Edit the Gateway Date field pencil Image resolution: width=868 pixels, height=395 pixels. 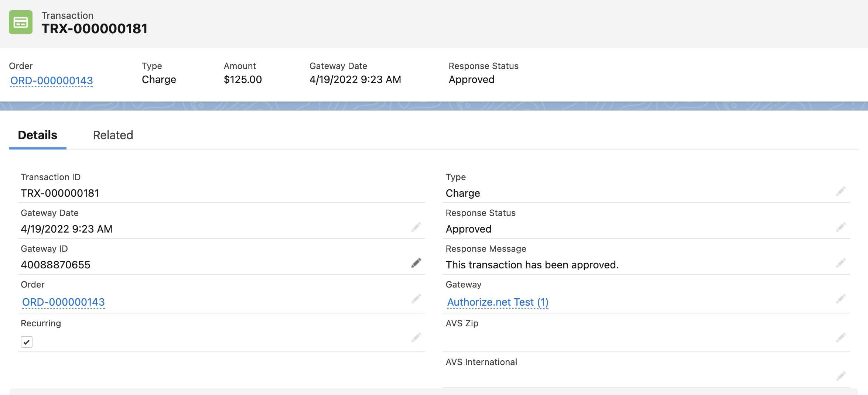416,227
